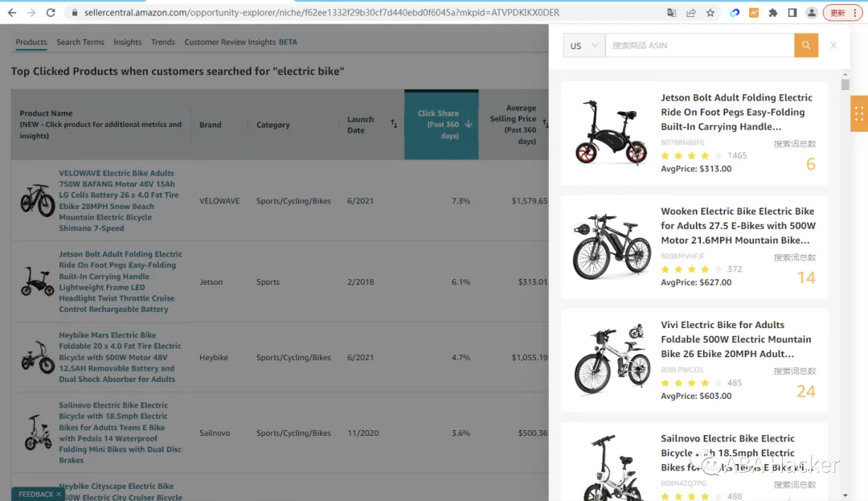Expand the US marketplace dropdown
Screen dimensions: 868x501
point(584,45)
